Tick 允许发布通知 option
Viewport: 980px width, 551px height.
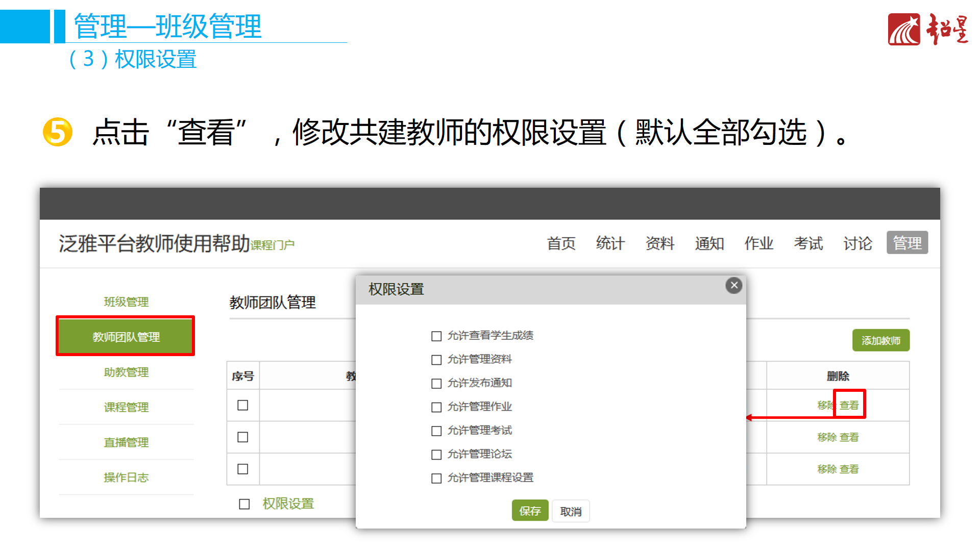pos(436,383)
